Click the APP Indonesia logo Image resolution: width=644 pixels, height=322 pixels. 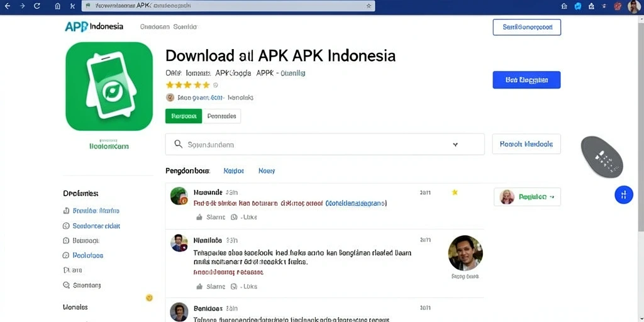94,26
